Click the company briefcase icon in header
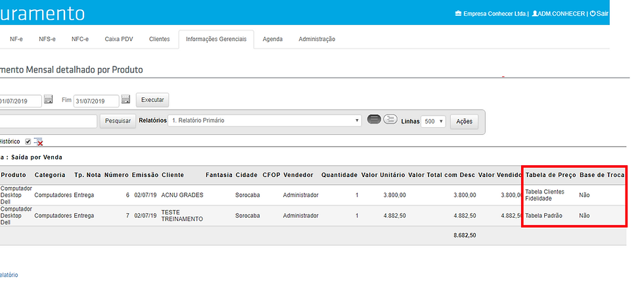This screenshot has height=287, width=644. 459,14
